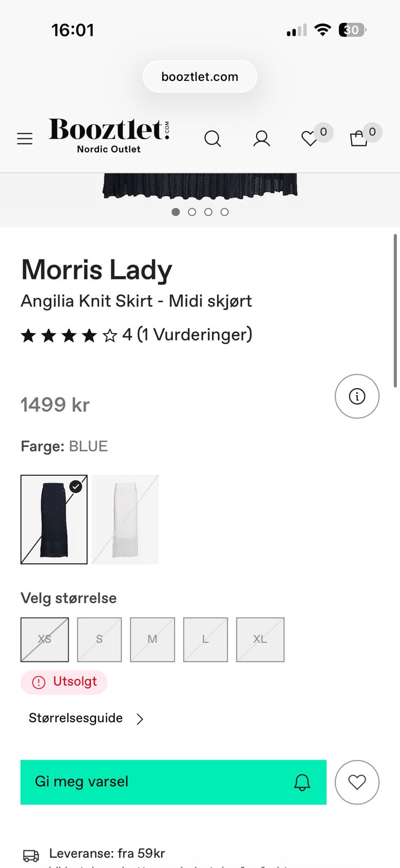Tap Gi meg varsel button
Viewport: 400px width, 868px height.
click(x=173, y=782)
